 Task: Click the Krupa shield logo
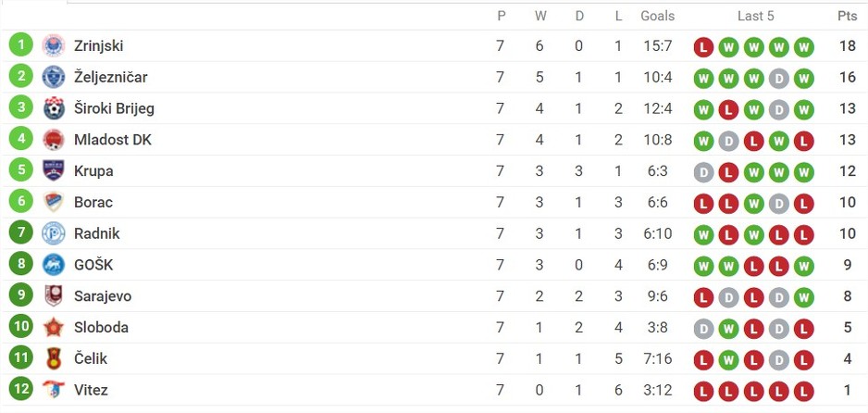[54, 170]
